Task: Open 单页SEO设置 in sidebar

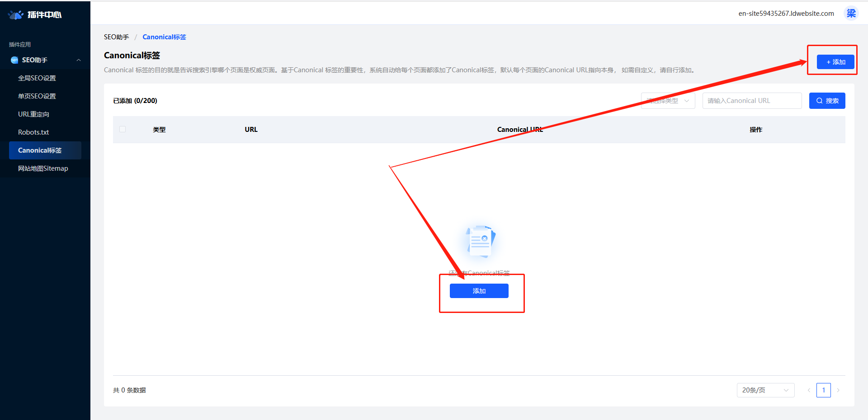Action: tap(37, 96)
